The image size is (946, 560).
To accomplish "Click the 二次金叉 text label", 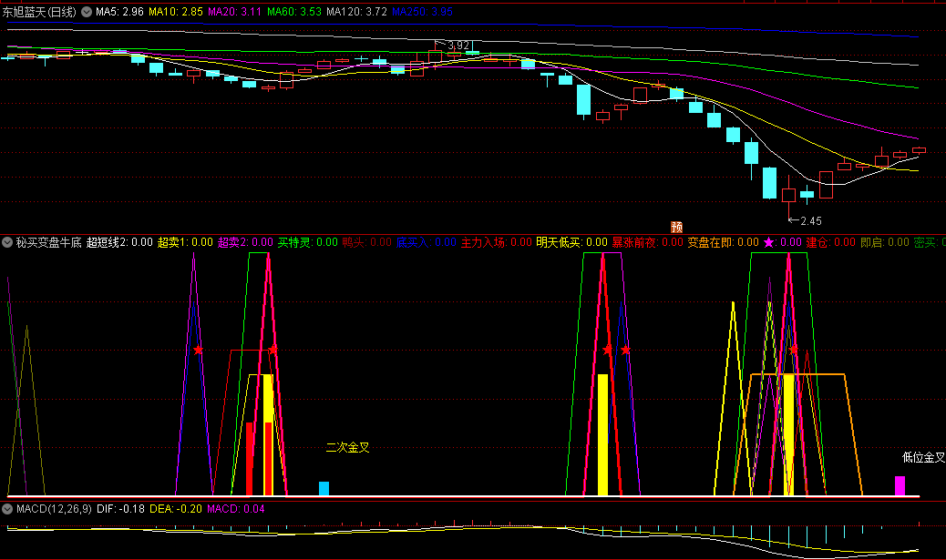I will click(347, 448).
